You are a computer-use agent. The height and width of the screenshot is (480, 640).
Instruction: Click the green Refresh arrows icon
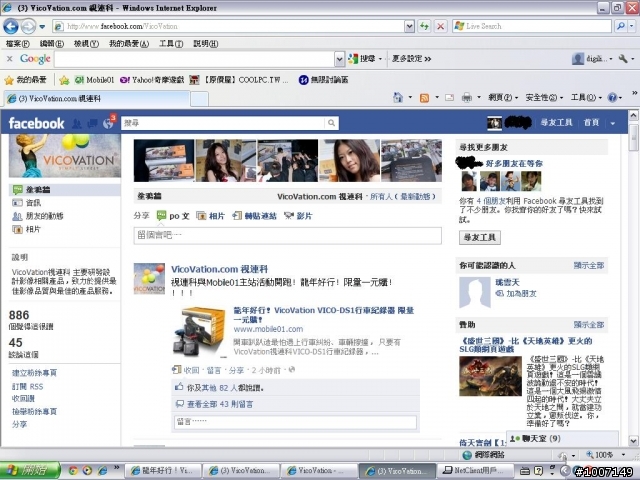click(424, 26)
